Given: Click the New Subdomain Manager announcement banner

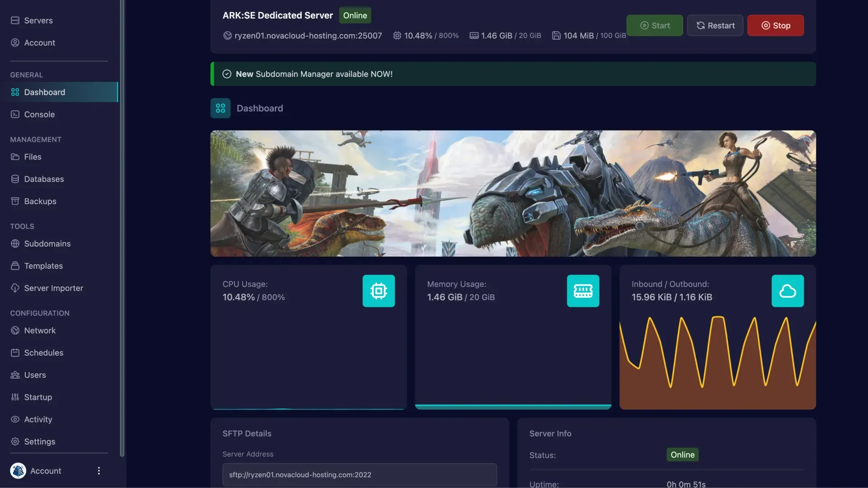Looking at the screenshot, I should click(513, 74).
